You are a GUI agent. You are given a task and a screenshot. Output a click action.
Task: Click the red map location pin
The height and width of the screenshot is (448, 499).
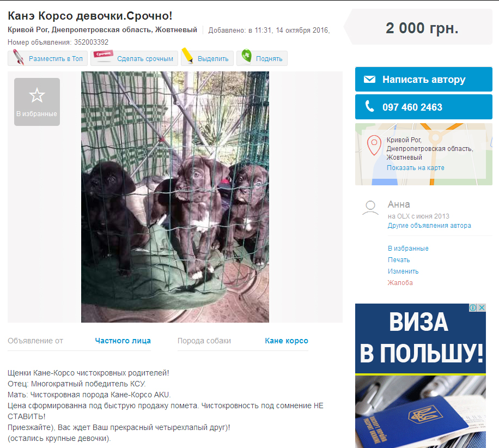click(x=374, y=145)
